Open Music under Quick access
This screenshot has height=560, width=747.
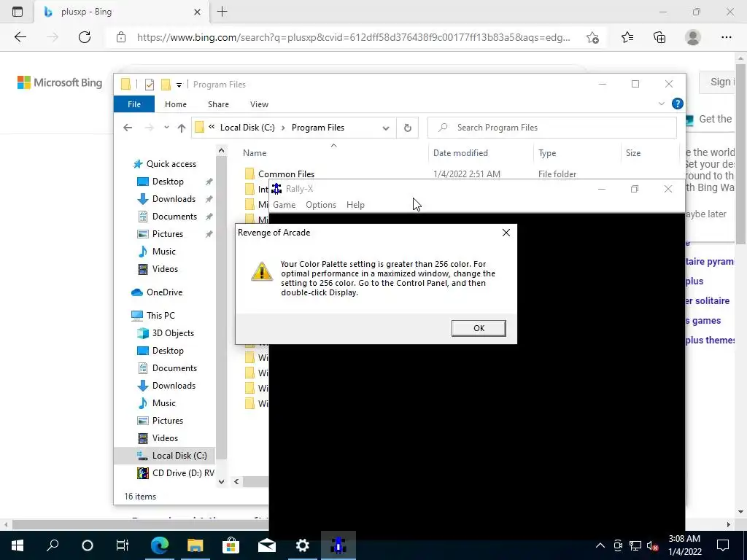click(163, 252)
